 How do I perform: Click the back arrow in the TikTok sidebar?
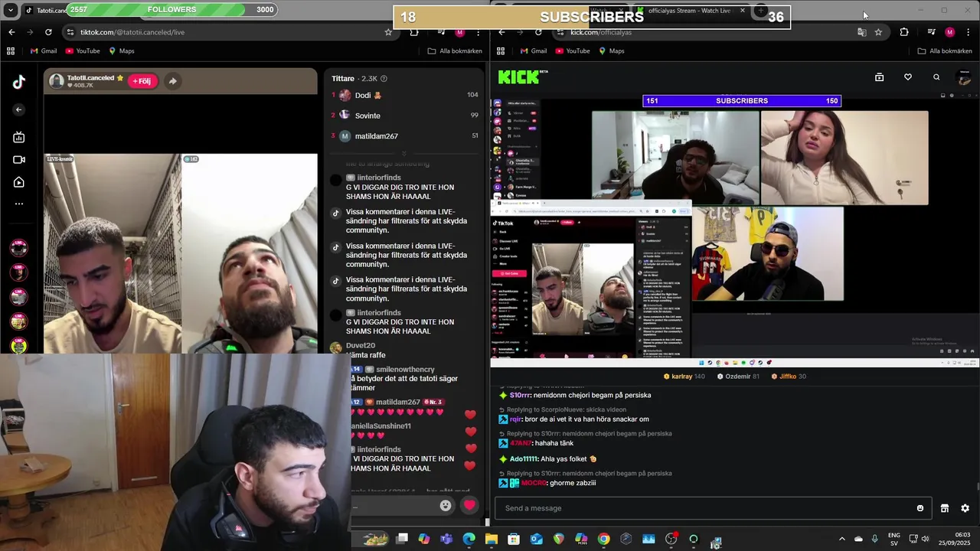pos(19,109)
